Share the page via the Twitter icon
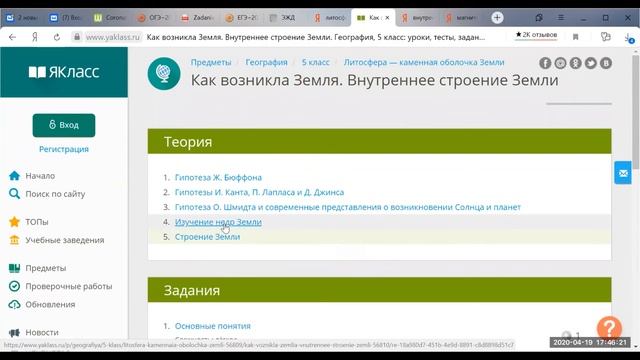640x360 pixels. [591, 63]
